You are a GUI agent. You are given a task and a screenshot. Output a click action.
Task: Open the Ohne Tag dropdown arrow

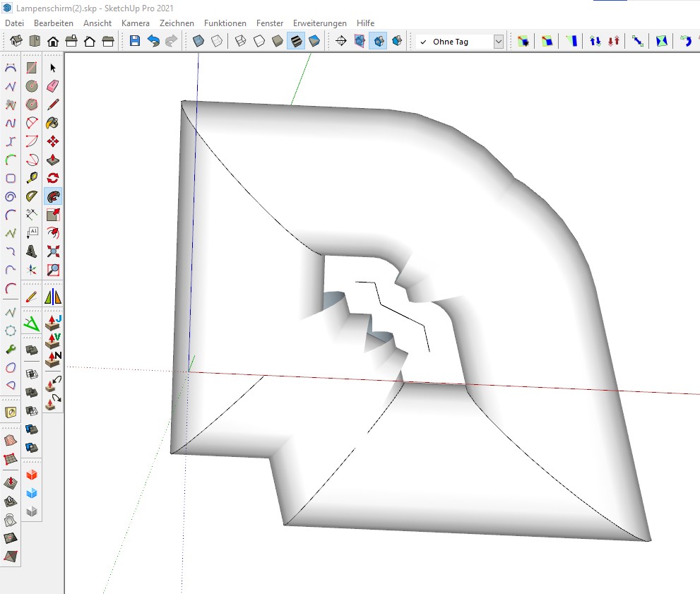(x=499, y=42)
